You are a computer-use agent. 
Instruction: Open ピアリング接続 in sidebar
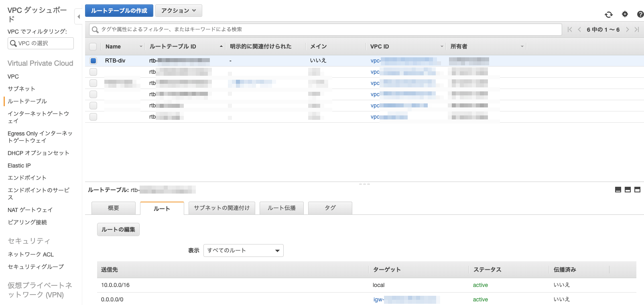click(x=27, y=222)
